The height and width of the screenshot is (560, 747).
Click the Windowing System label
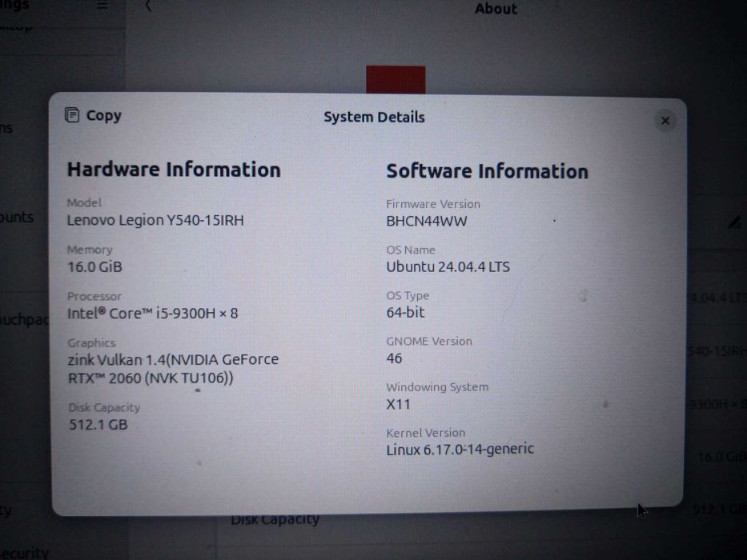click(x=437, y=386)
